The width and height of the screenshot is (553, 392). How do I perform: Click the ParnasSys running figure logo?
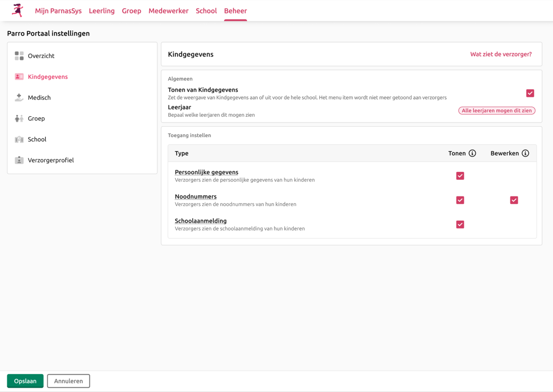pyautogui.click(x=18, y=10)
